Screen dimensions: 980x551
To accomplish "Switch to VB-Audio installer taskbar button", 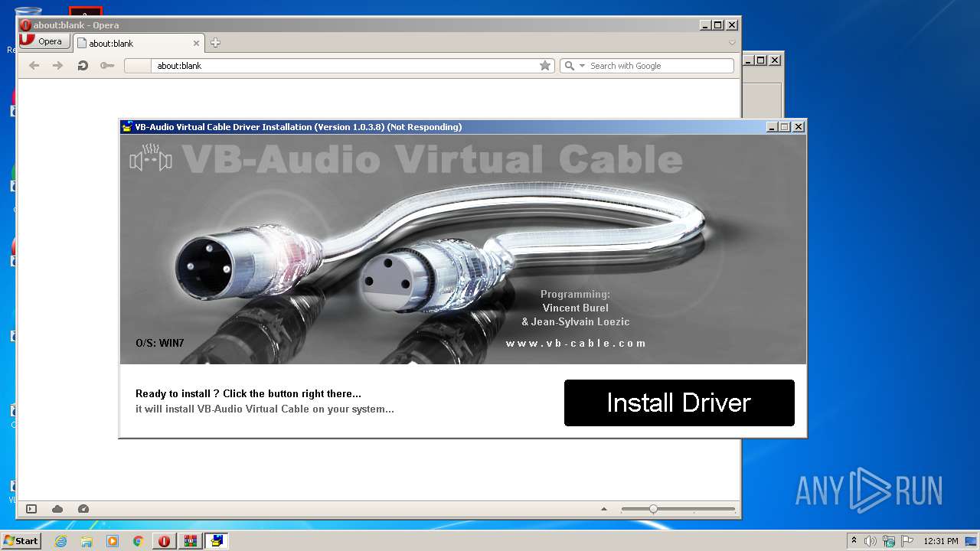I will (217, 541).
